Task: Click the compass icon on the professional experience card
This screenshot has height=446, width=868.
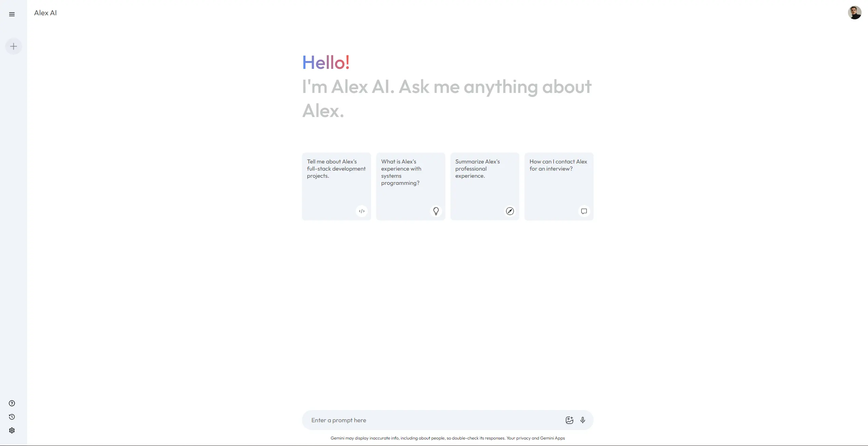Action: (x=510, y=211)
